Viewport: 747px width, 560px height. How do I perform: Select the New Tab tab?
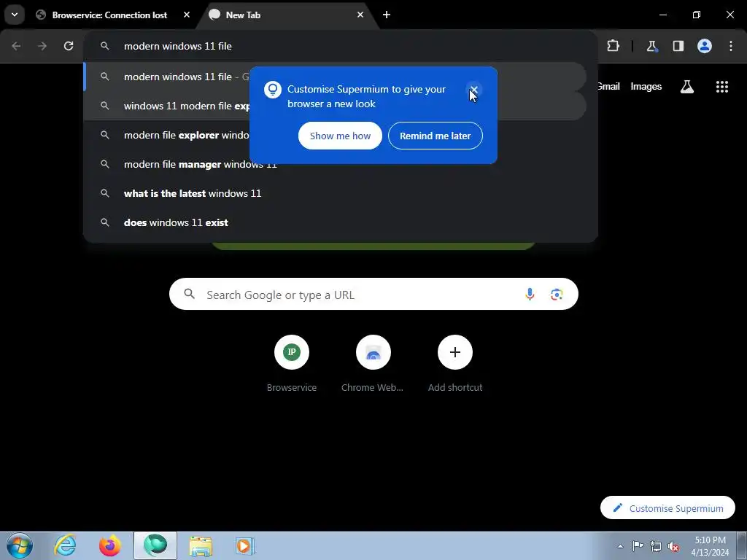pyautogui.click(x=286, y=15)
